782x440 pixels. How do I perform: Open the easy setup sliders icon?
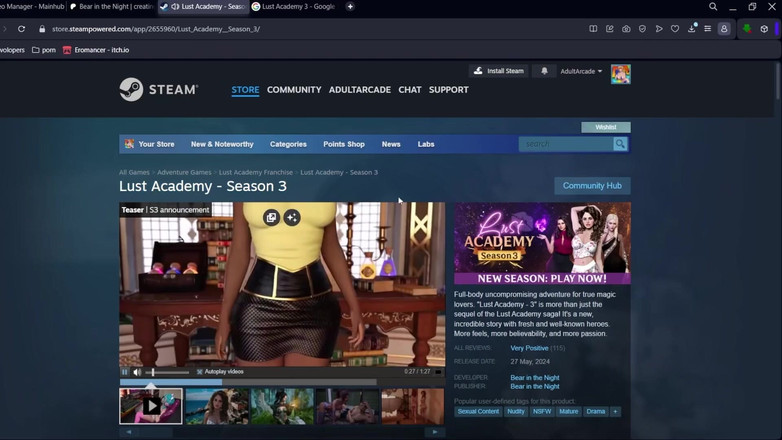708,29
